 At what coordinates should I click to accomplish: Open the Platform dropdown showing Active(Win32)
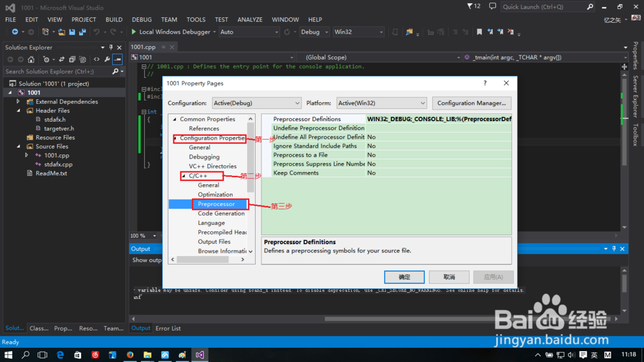coord(381,103)
